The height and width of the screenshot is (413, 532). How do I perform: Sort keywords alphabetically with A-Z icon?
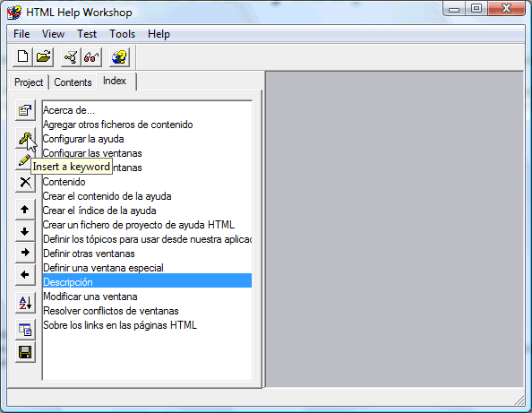tap(25, 303)
